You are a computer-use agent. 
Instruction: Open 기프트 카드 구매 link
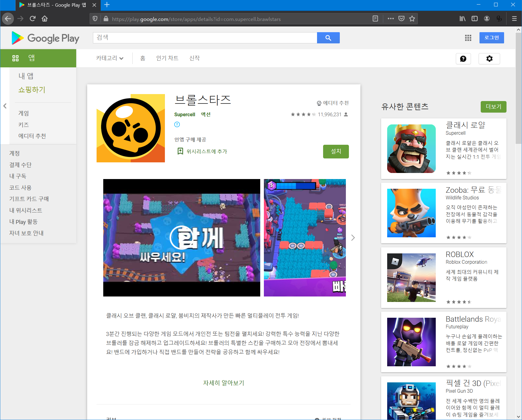29,199
